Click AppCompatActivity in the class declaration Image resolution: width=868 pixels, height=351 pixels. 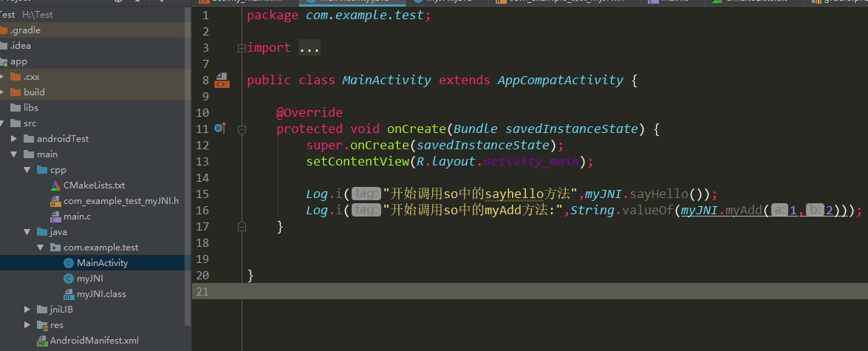coord(560,81)
